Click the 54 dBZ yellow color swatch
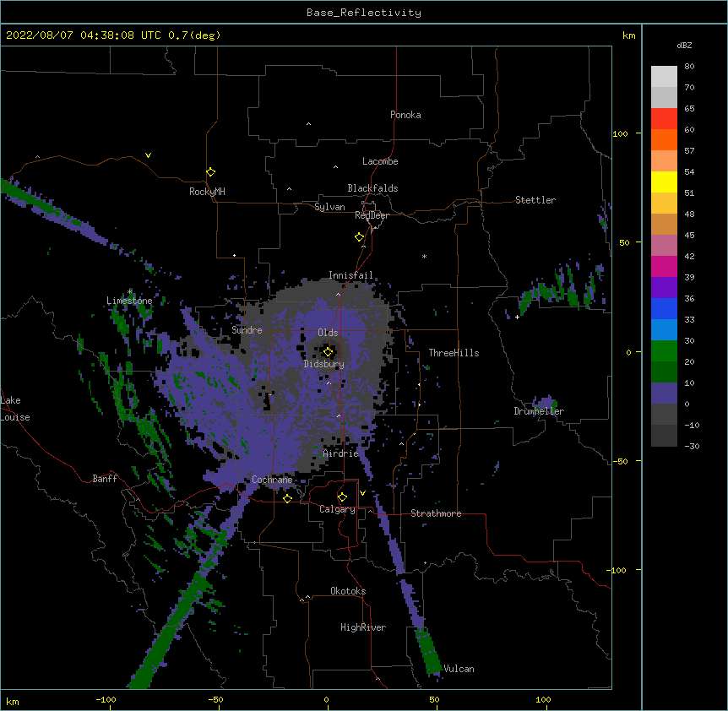This screenshot has height=711, width=728. tap(664, 182)
